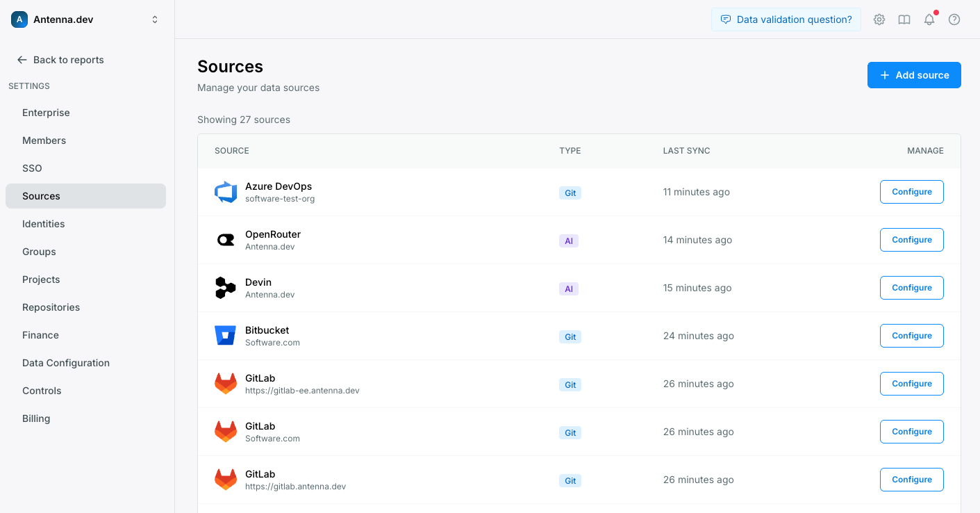Image resolution: width=980 pixels, height=513 pixels.
Task: Click the AI type tag for OpenRouter
Action: 569,241
